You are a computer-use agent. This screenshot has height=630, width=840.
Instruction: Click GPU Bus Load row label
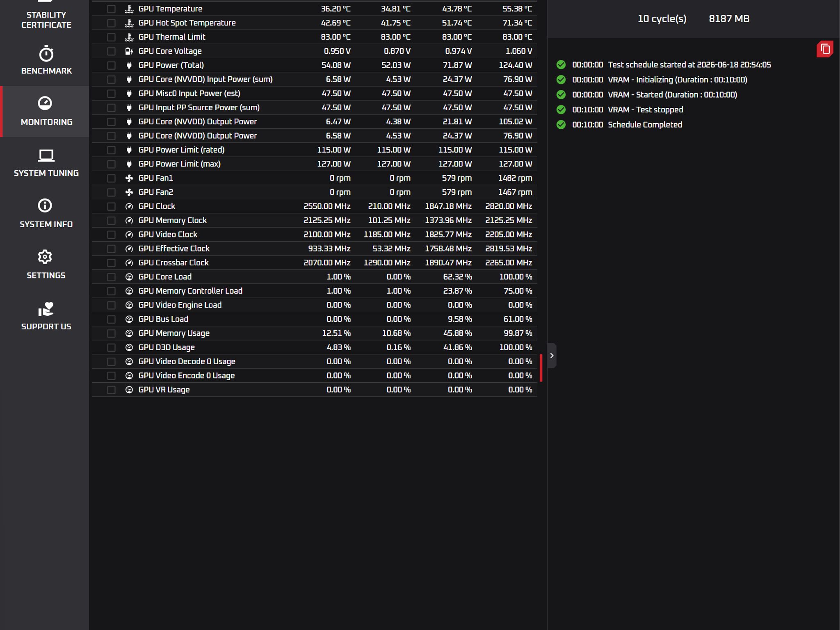(163, 319)
